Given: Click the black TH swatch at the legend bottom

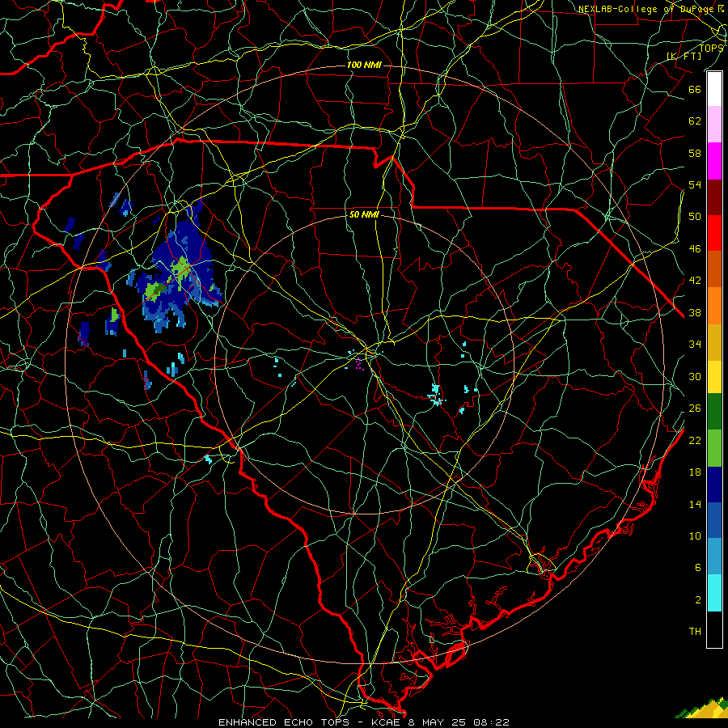Looking at the screenshot, I should click(714, 629).
